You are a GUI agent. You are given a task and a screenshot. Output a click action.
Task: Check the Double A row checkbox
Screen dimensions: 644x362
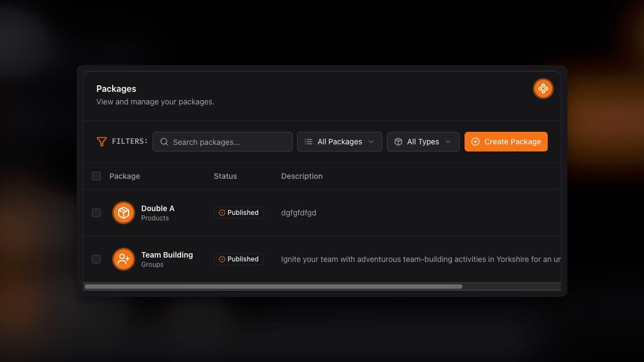tap(96, 213)
